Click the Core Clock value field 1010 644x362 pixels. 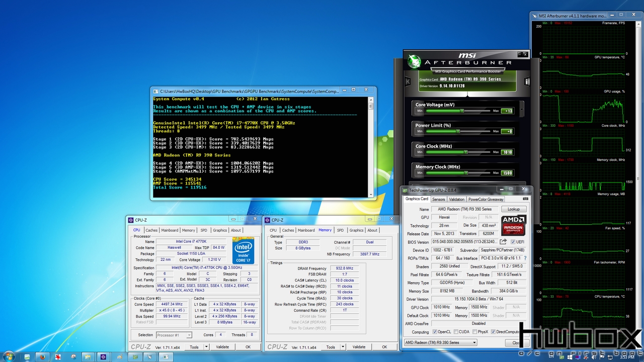[507, 152]
